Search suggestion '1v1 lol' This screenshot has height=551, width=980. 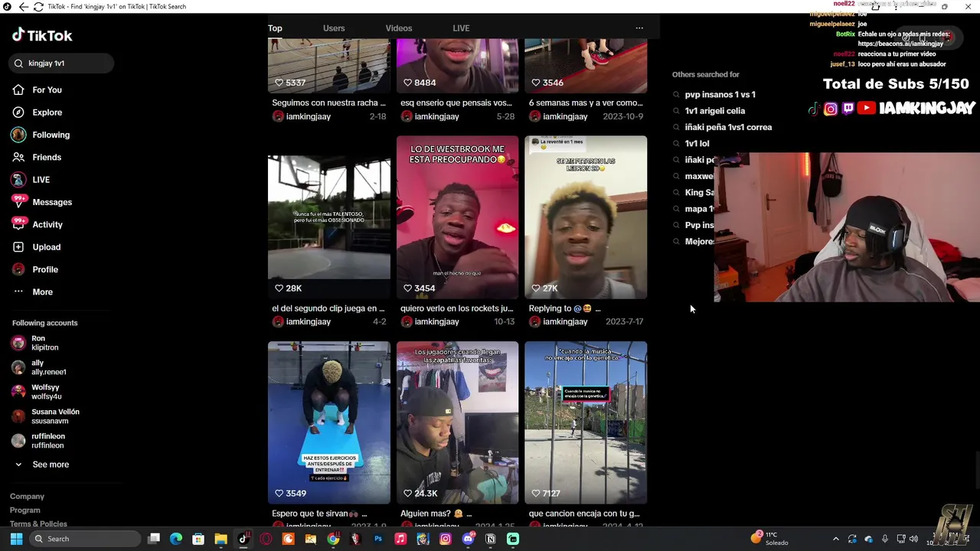coord(697,143)
